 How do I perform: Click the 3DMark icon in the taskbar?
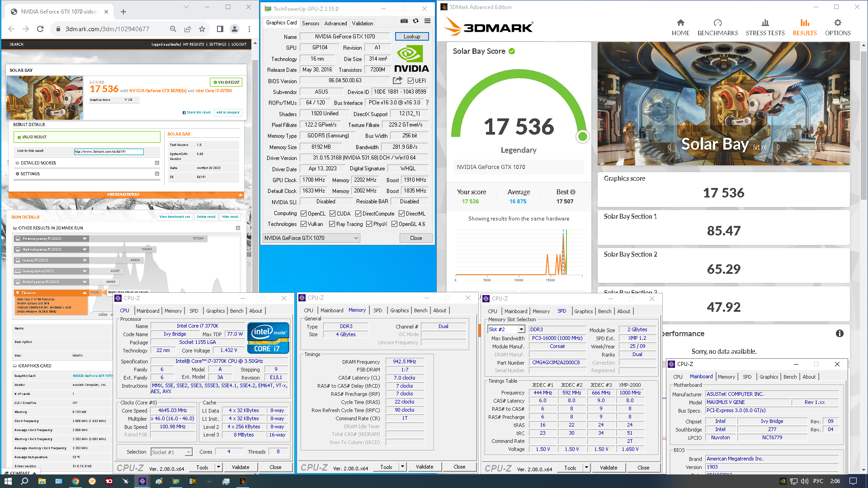pos(242,481)
